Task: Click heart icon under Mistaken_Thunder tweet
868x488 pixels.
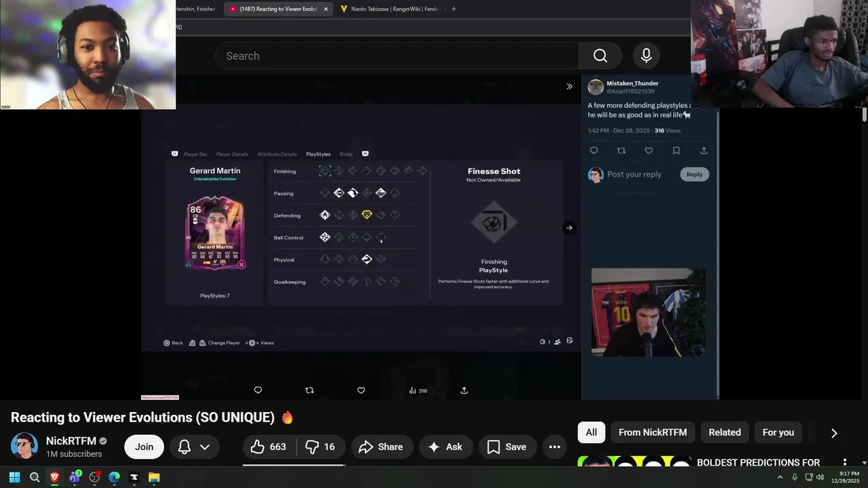Action: [649, 150]
